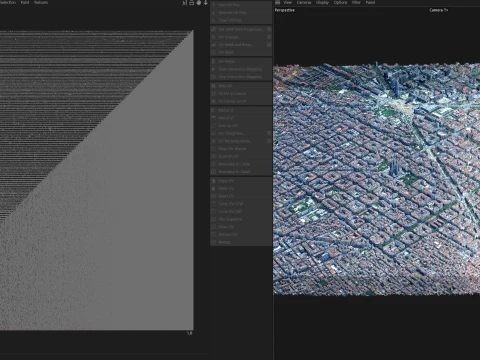Open options gear for Set UVW from Projection
Viewport: 480px width, 360px height.
[269, 29]
